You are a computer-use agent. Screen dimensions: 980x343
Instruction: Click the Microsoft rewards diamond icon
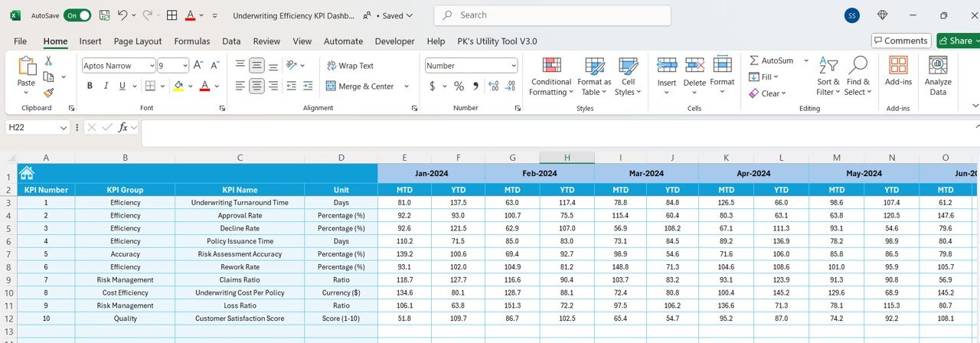(882, 15)
